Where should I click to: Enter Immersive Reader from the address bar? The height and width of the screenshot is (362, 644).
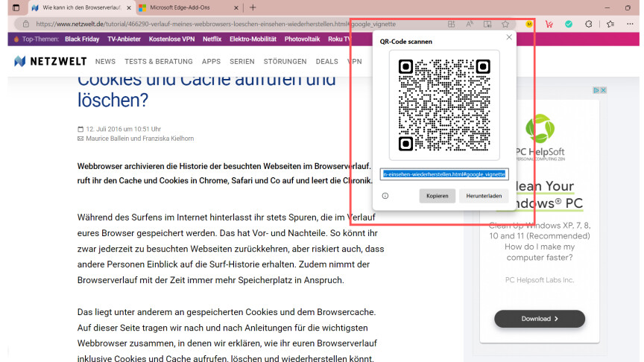click(487, 24)
